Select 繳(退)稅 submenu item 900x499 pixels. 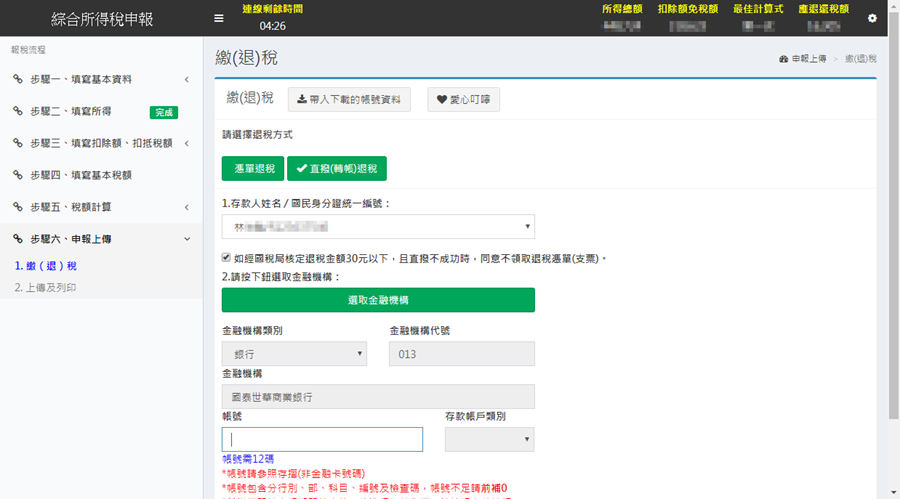point(45,266)
